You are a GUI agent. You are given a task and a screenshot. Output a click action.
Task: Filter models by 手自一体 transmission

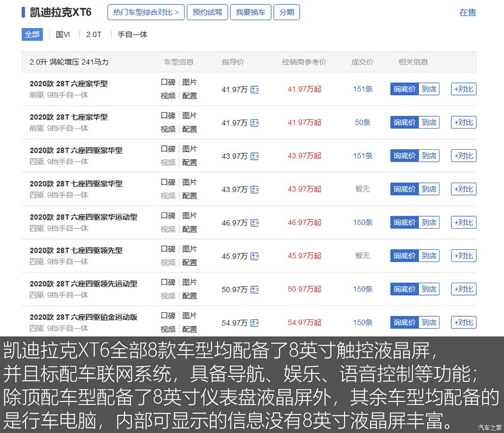132,34
